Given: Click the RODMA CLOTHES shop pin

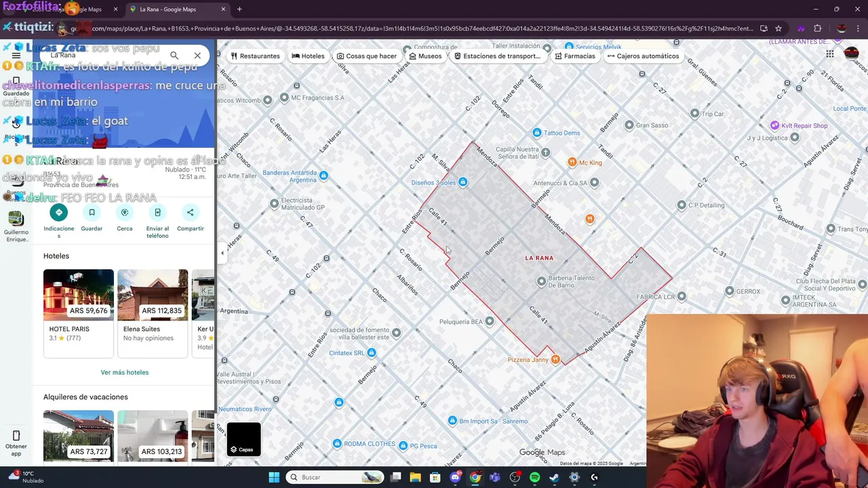Looking at the screenshot, I should 337,444.
